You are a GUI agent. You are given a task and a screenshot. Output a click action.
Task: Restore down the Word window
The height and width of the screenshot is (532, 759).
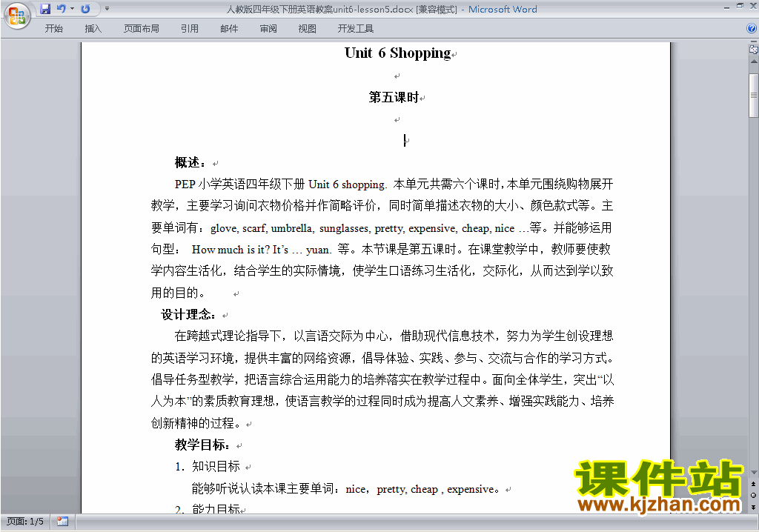(740, 7)
